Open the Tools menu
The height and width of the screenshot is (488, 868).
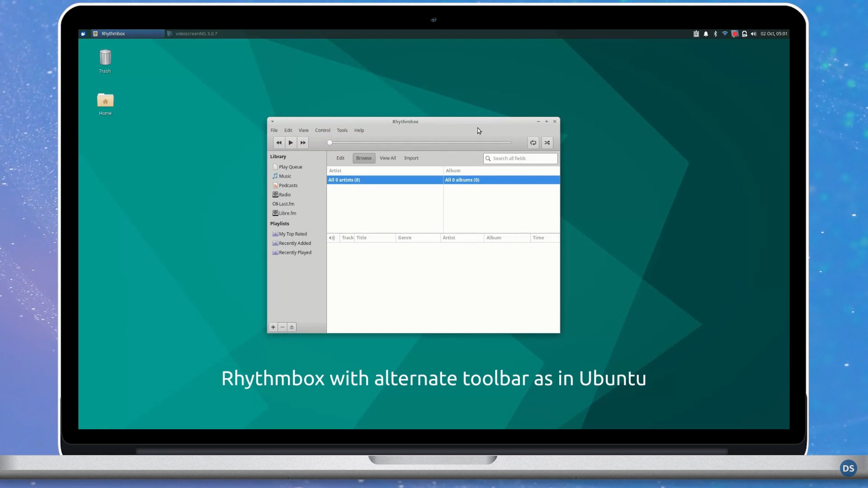point(342,130)
